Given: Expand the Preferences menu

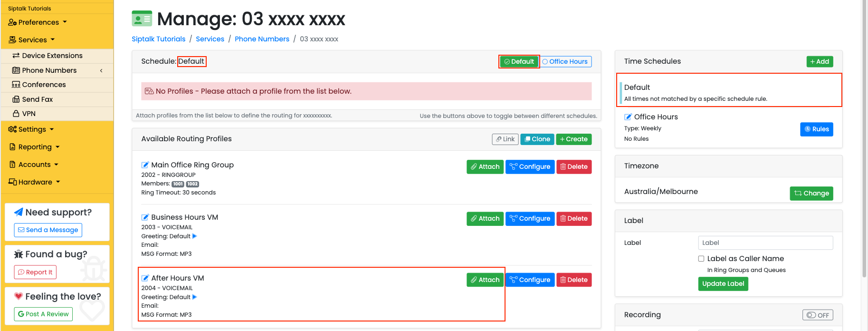Looking at the screenshot, I should coord(38,22).
